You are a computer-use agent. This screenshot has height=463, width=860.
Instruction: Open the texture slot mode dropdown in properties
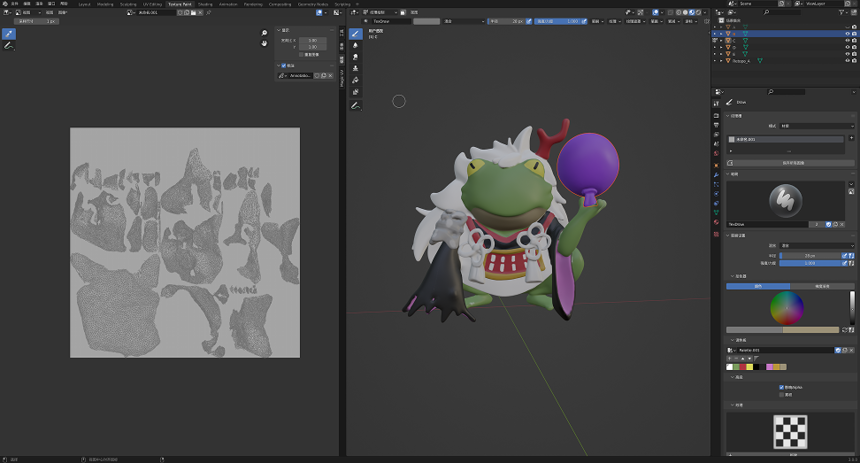click(x=817, y=126)
